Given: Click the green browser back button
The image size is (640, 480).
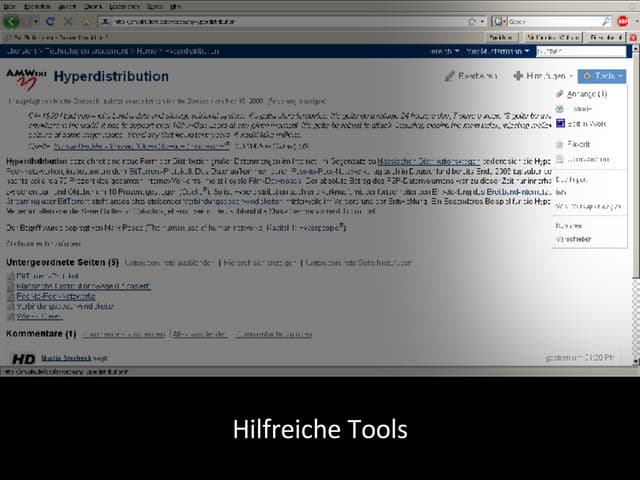Looking at the screenshot, I should click(11, 21).
